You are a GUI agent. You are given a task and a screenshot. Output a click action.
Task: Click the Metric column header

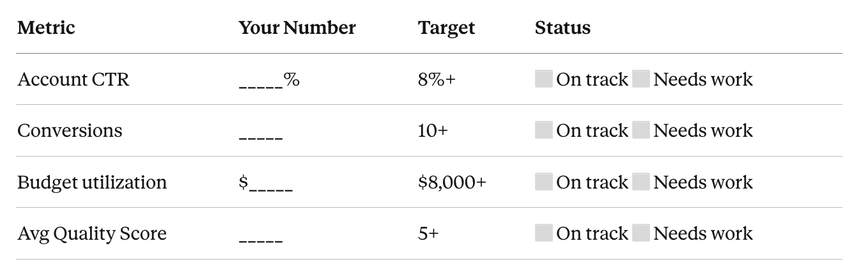click(46, 27)
